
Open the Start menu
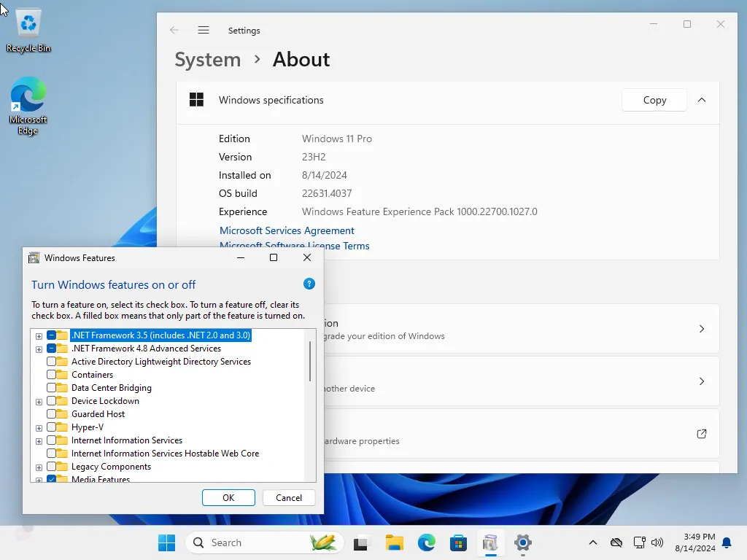point(167,542)
